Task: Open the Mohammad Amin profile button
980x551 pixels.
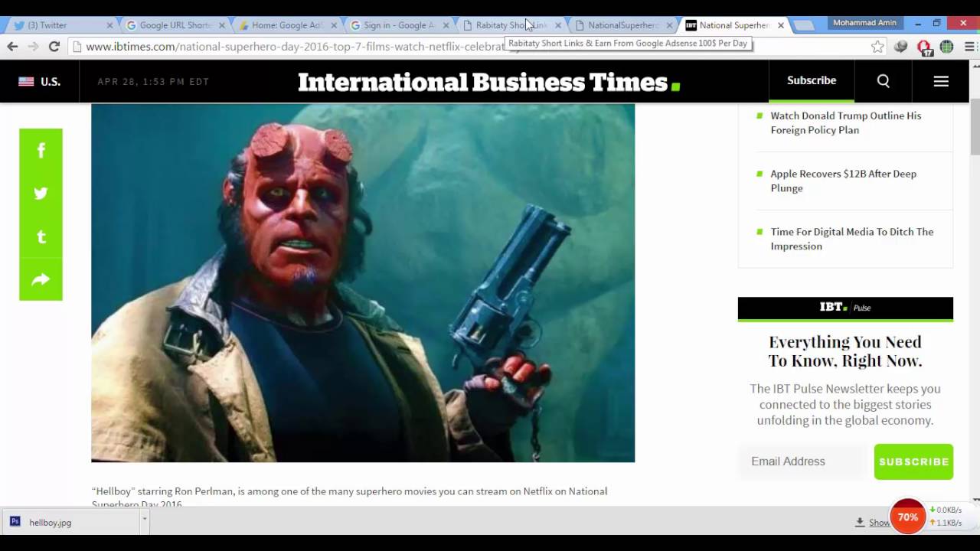Action: click(864, 23)
